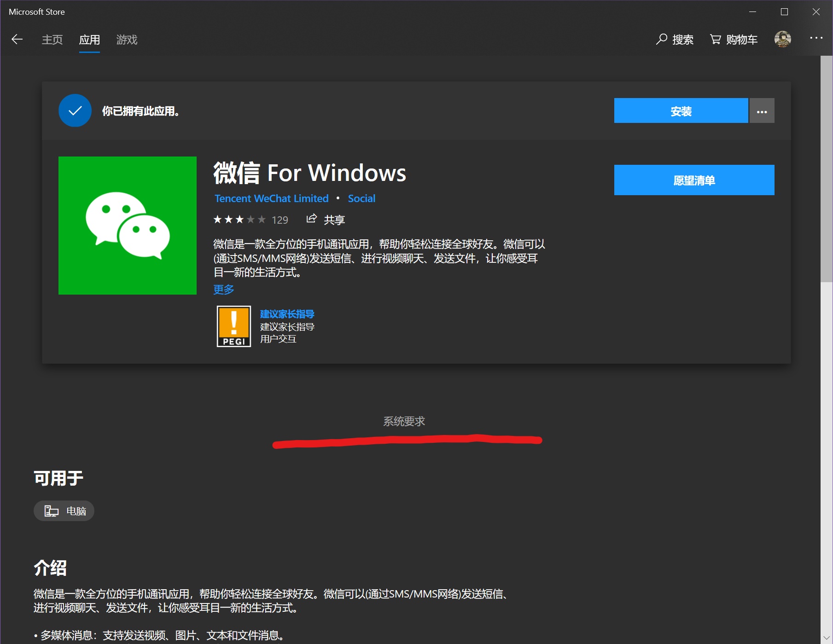The height and width of the screenshot is (644, 833).
Task: Click the 用户交互 rating descriptor
Action: 278,339
